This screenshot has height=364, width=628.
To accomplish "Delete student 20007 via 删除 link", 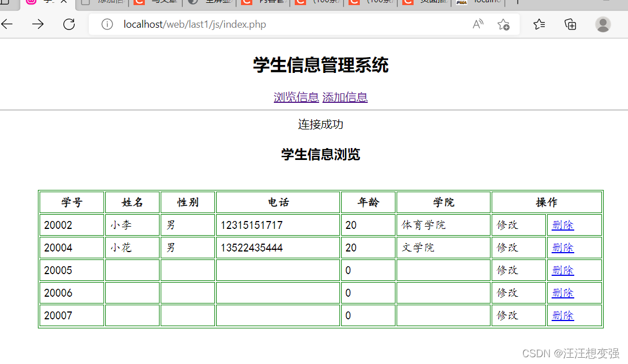I will point(563,315).
